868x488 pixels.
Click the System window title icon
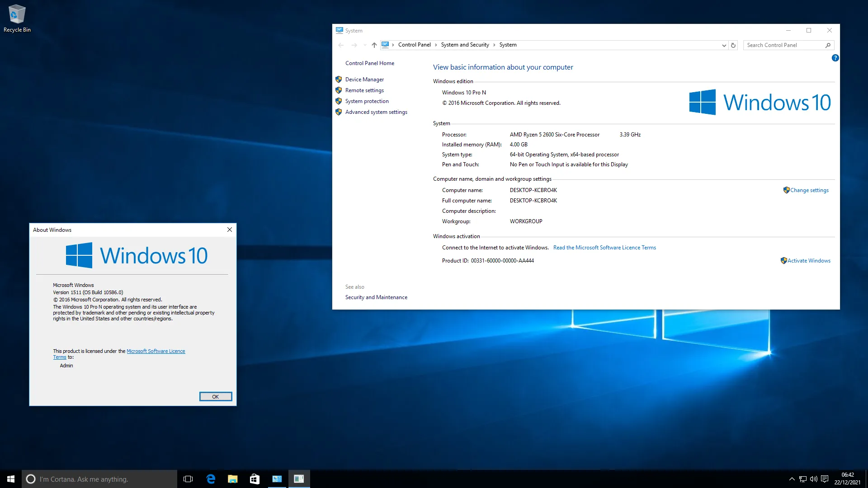[340, 30]
